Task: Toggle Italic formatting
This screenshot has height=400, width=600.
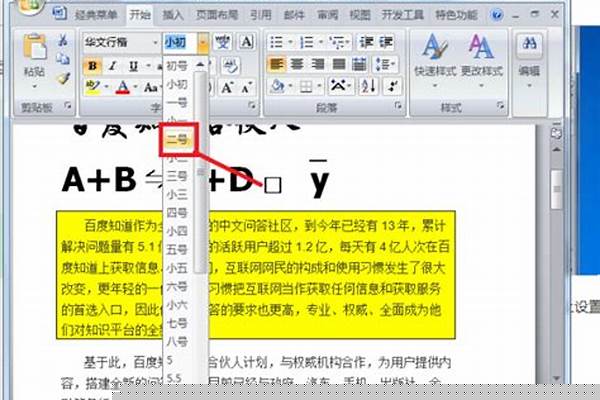Action: (112, 66)
